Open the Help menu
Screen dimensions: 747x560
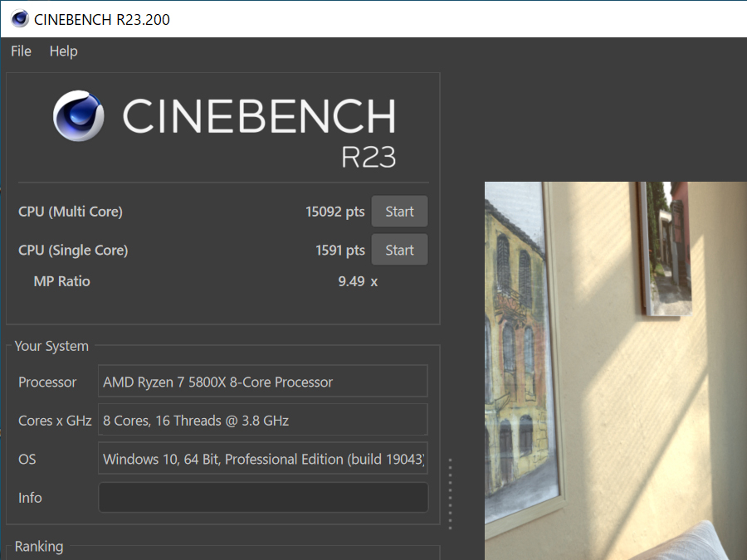pos(63,51)
